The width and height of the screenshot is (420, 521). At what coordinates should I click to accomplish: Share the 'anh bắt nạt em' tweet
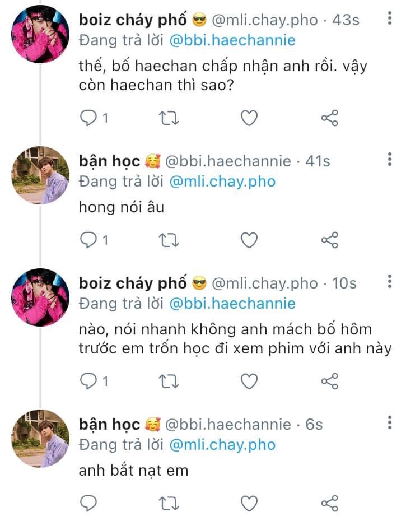click(x=329, y=503)
